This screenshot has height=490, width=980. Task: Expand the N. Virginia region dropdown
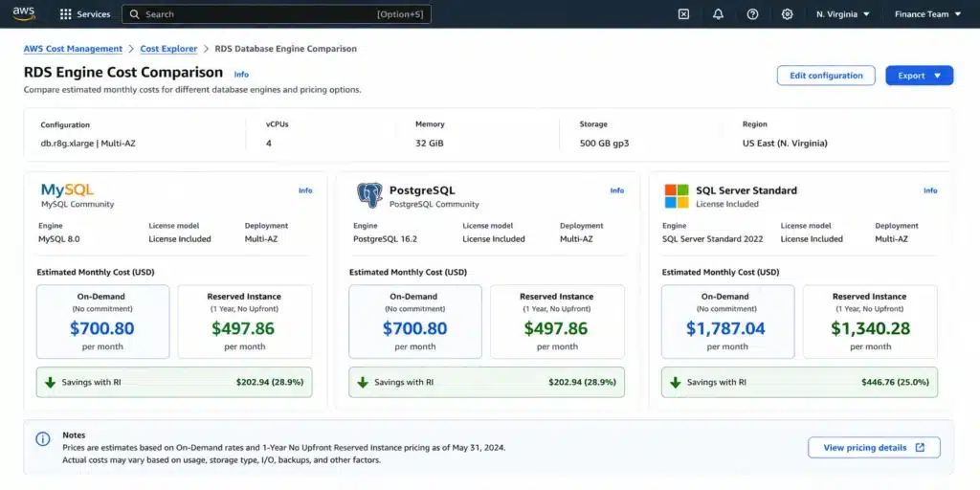point(842,14)
